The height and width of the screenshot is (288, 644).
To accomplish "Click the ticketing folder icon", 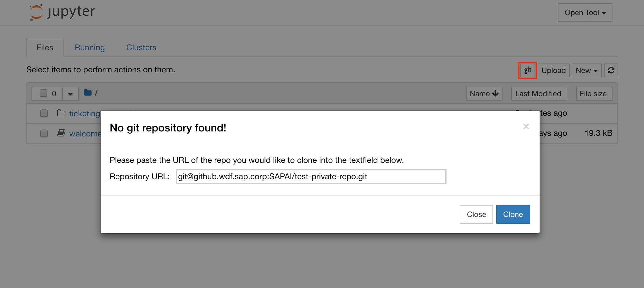I will coord(61,113).
